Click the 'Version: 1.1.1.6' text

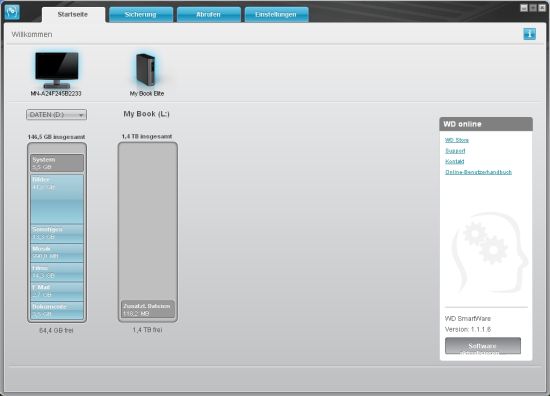(468, 329)
